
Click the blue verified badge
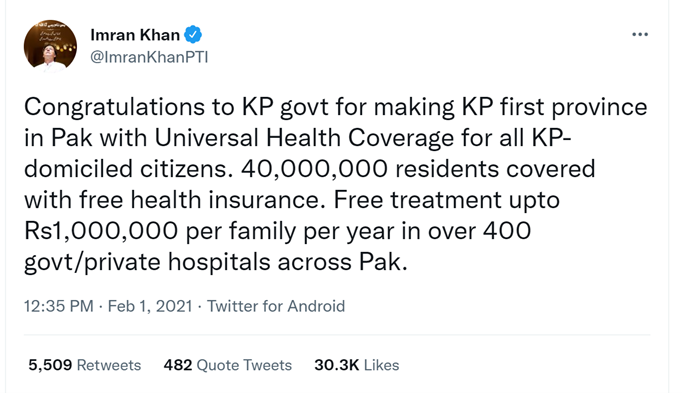pyautogui.click(x=193, y=34)
